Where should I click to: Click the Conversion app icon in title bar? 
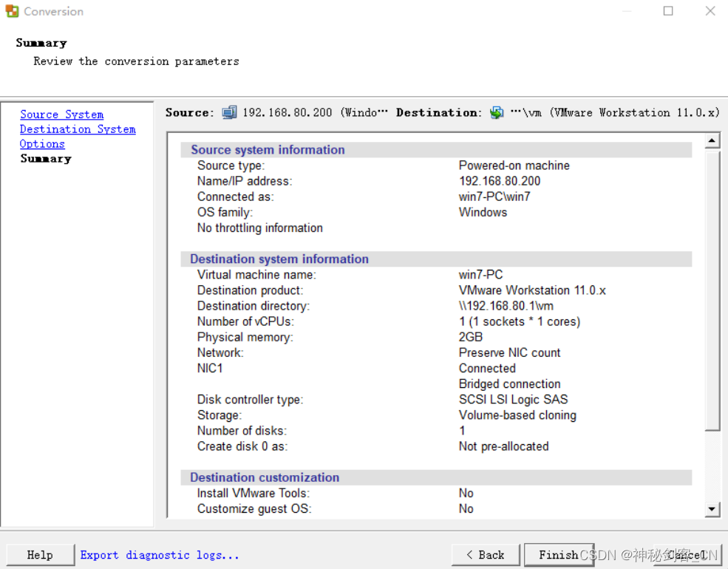click(12, 11)
